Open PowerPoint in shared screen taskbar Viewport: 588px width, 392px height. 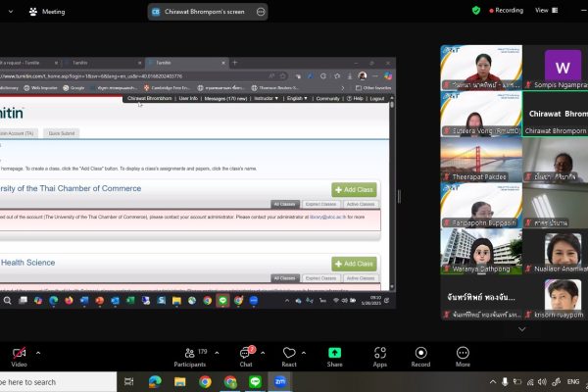coord(99,301)
